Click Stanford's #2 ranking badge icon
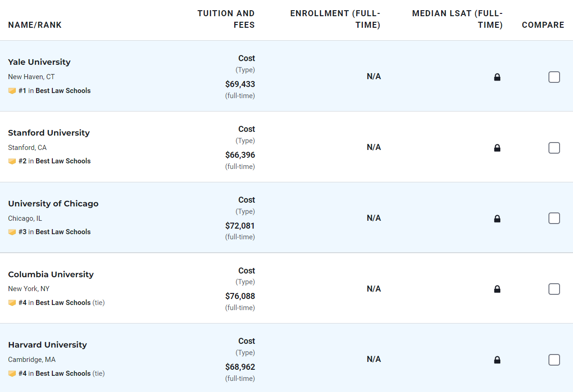Image resolution: width=573 pixels, height=392 pixels. point(12,162)
